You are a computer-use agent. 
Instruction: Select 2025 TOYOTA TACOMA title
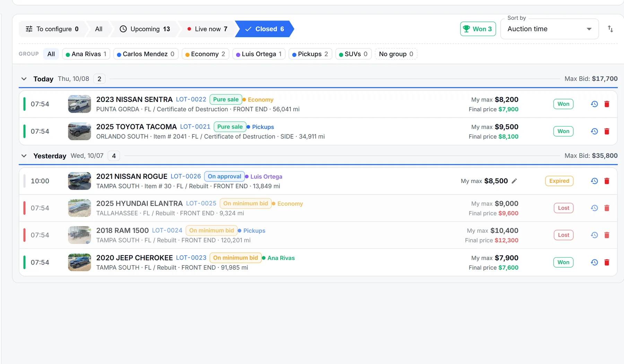[x=137, y=127]
